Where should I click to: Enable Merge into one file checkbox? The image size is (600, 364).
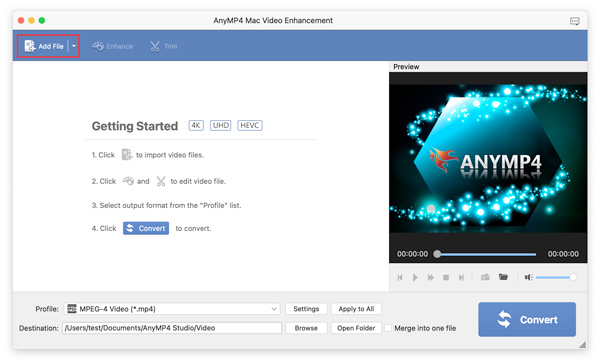pyautogui.click(x=388, y=328)
